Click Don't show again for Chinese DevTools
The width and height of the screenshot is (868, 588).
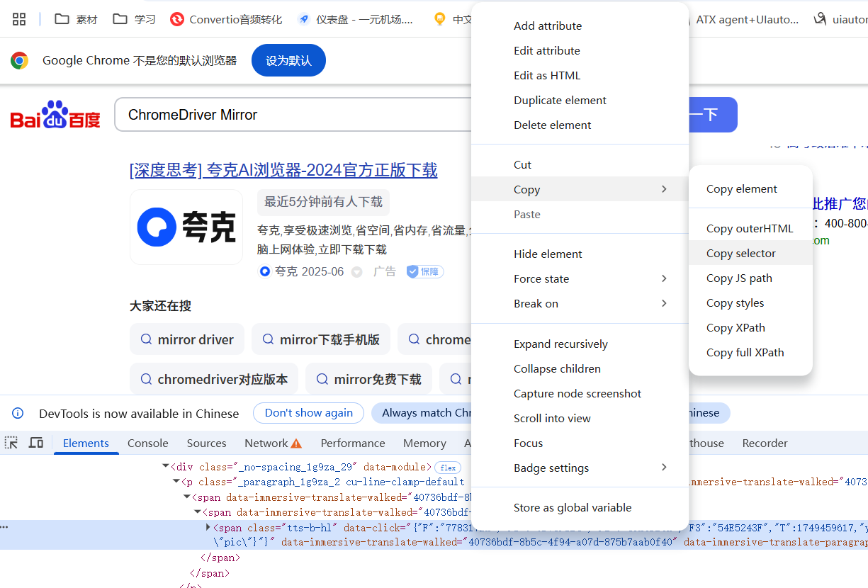pyautogui.click(x=308, y=413)
